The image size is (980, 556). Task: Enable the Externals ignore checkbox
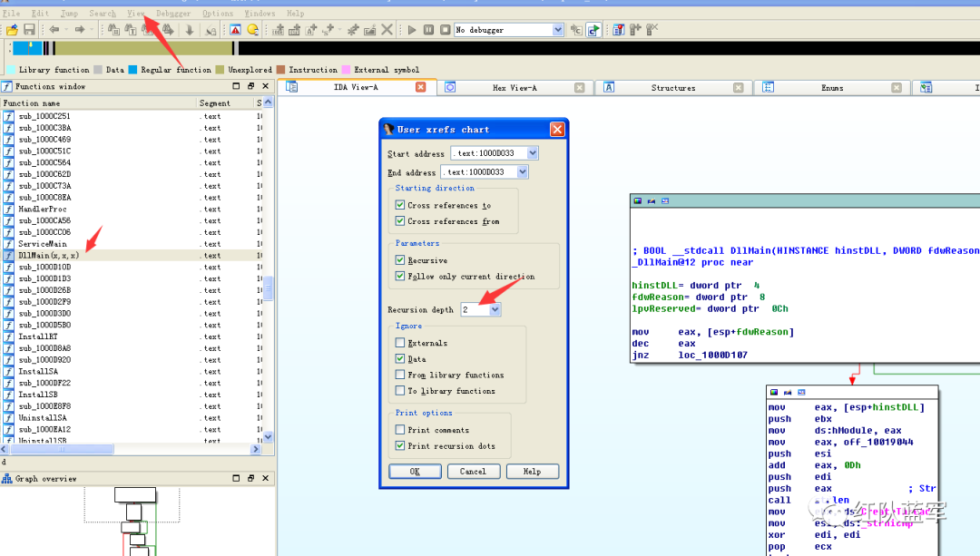(400, 343)
